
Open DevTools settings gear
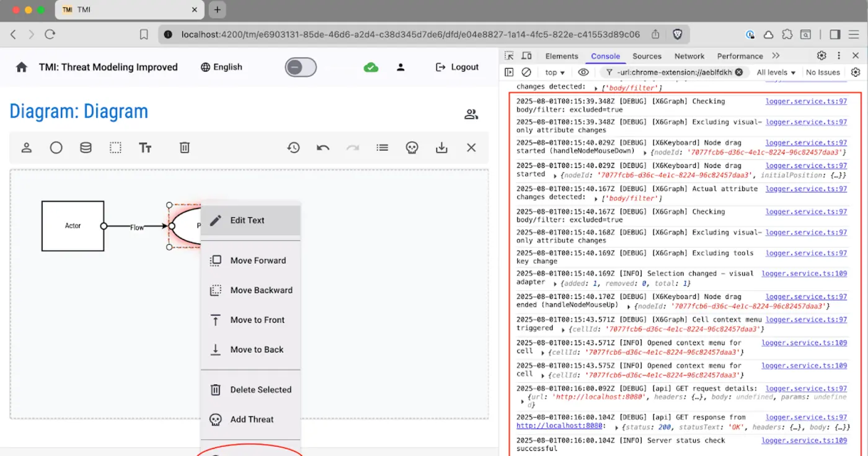point(821,56)
